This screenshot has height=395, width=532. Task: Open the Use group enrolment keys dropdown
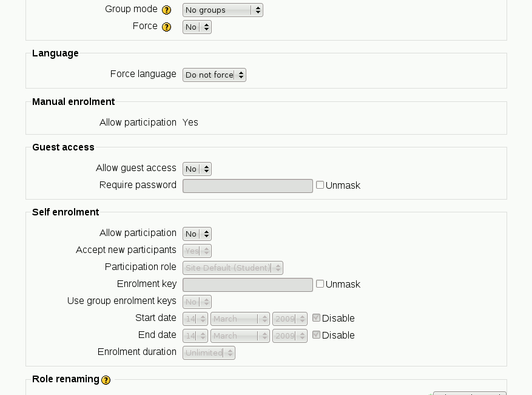[x=197, y=302]
